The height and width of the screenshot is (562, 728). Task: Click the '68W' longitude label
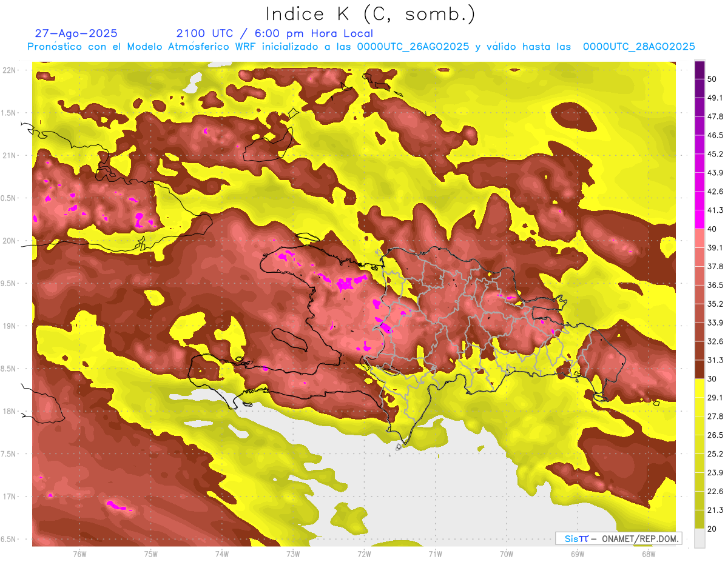click(x=649, y=554)
